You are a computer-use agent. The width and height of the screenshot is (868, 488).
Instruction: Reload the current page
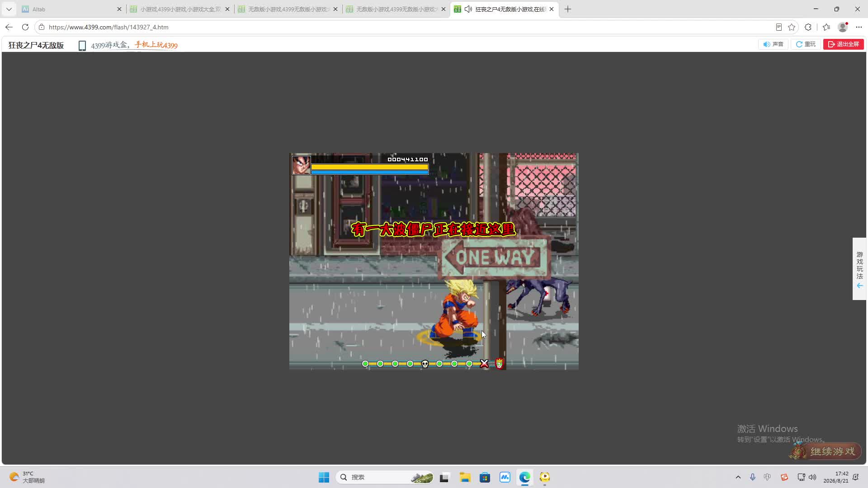tap(25, 27)
